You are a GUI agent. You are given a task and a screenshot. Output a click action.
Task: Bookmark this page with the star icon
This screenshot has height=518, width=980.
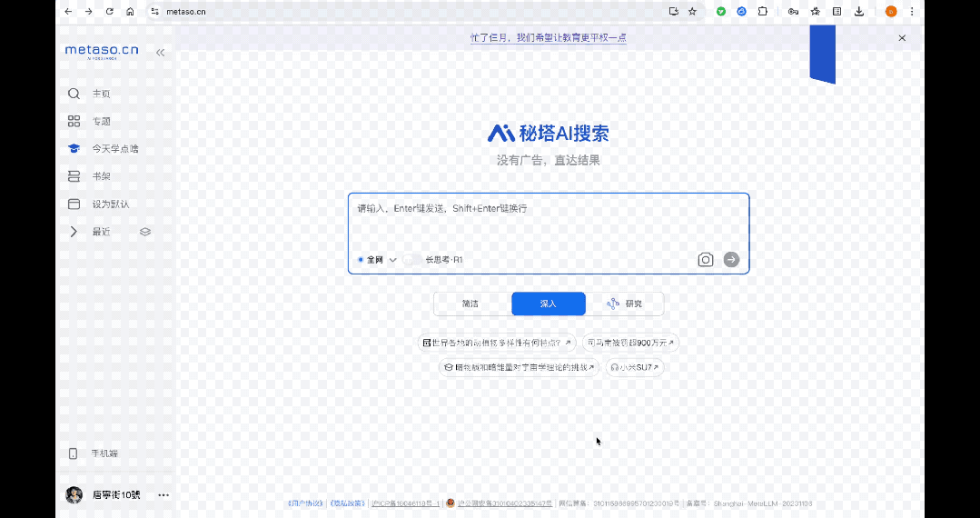pos(692,11)
